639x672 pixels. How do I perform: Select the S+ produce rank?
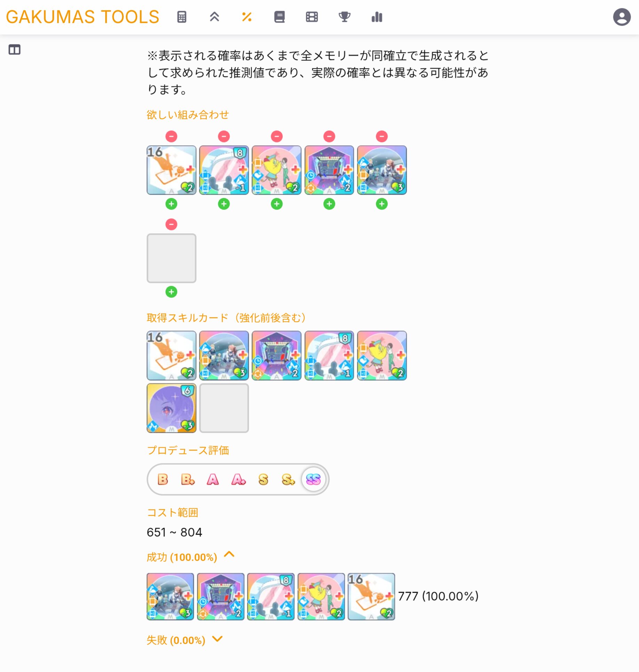coord(288,479)
